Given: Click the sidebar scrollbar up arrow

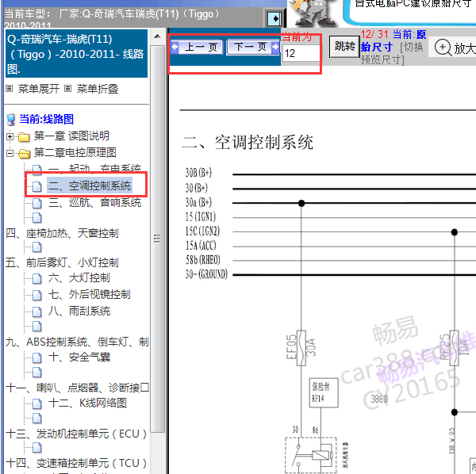Looking at the screenshot, I should pyautogui.click(x=157, y=36).
